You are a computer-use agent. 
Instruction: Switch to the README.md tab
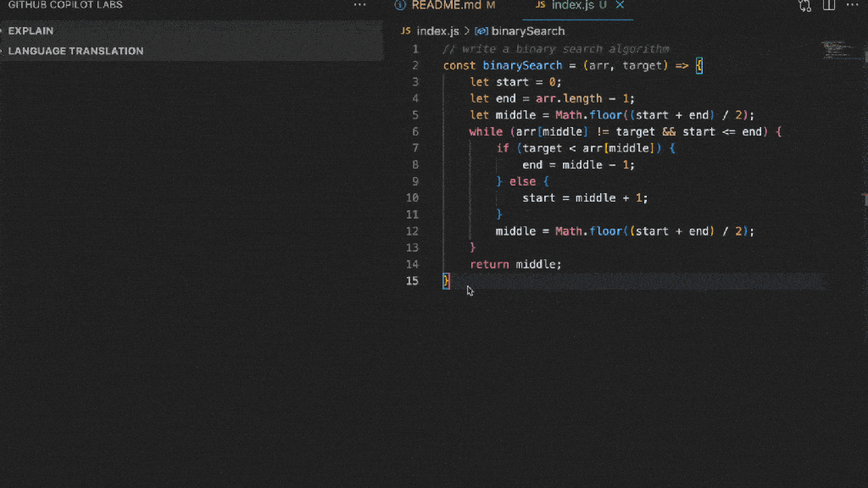click(x=446, y=5)
